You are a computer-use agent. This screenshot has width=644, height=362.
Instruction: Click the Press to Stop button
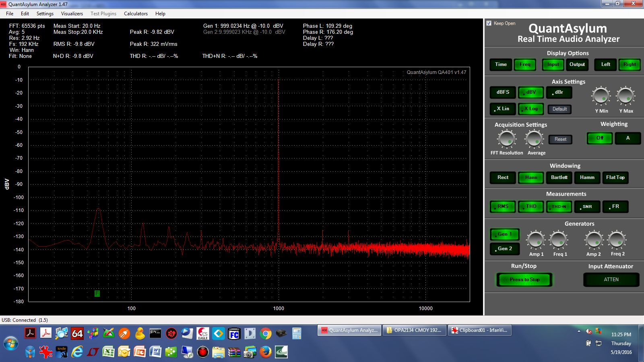(524, 280)
